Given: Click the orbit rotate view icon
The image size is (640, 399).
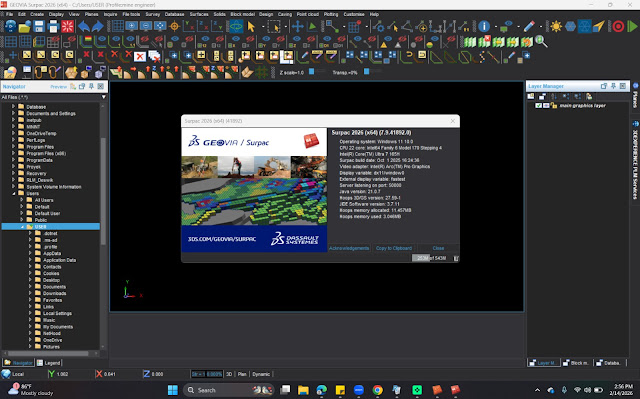Looking at the screenshot, I should pyautogui.click(x=236, y=27).
